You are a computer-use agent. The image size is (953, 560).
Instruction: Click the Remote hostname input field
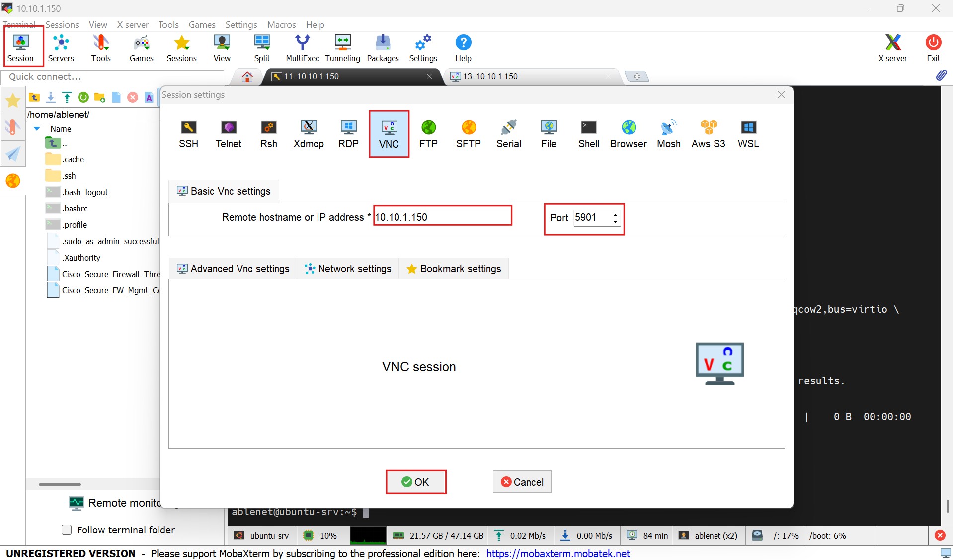click(442, 217)
